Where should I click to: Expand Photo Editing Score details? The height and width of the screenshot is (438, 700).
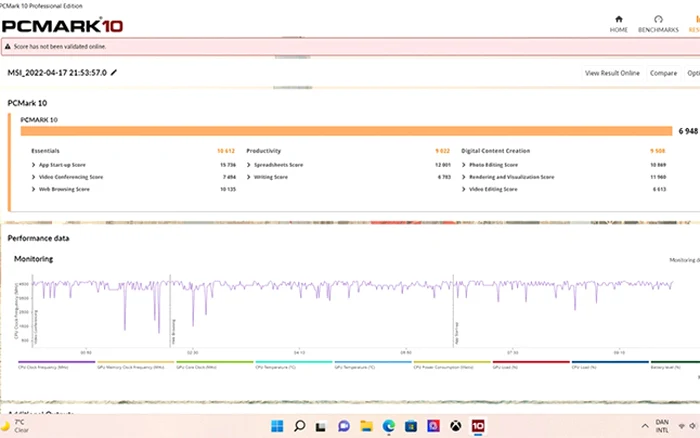coord(463,165)
